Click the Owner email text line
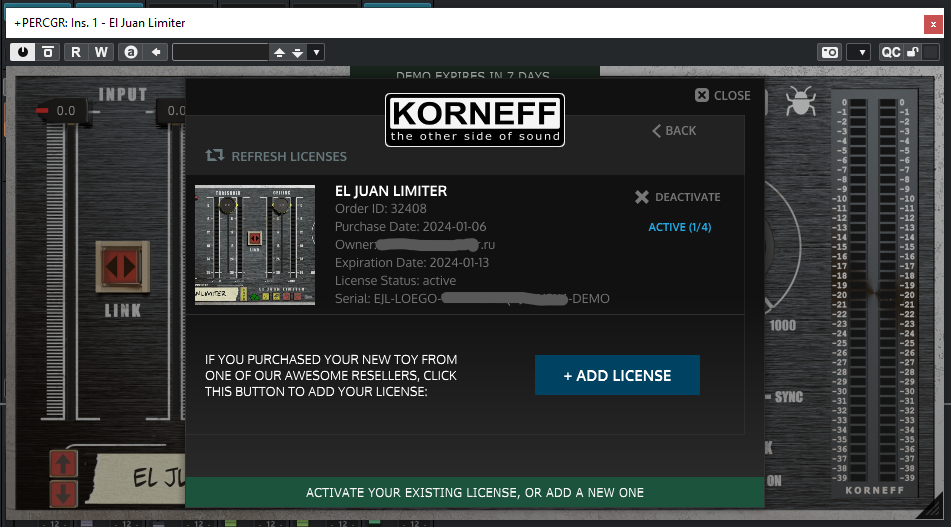Image resolution: width=951 pixels, height=527 pixels. [x=415, y=245]
